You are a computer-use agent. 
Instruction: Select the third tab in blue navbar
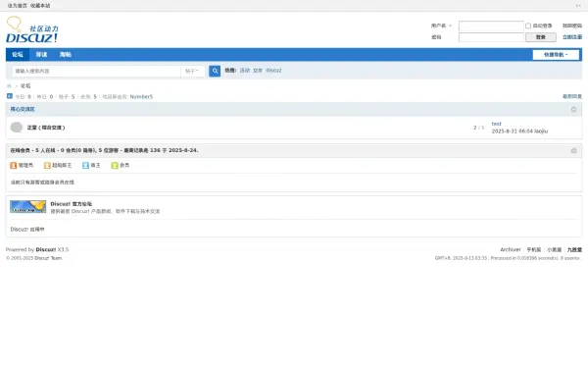coord(66,54)
